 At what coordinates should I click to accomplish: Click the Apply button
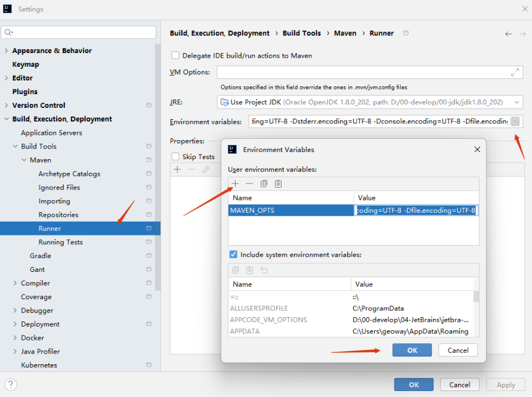506,384
